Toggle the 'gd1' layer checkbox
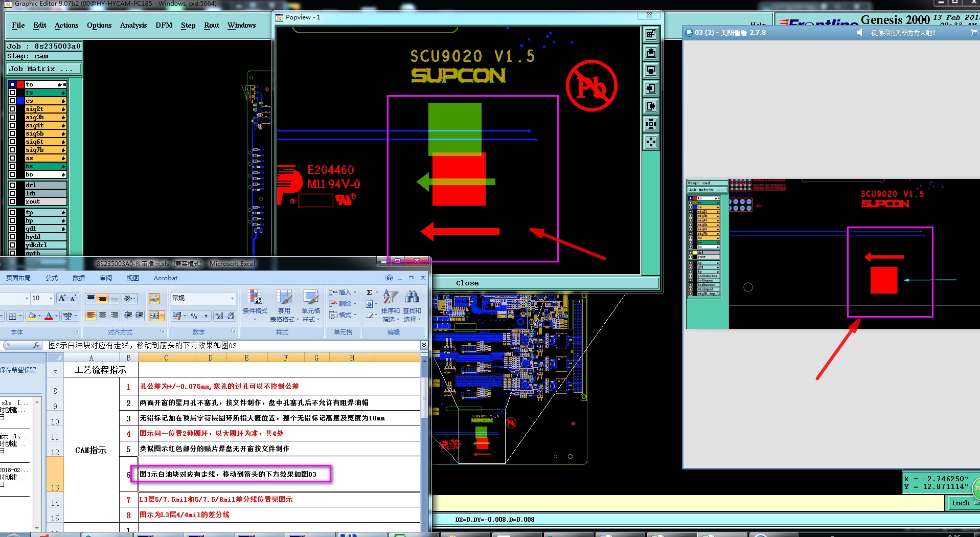The image size is (980, 537). click(12, 229)
